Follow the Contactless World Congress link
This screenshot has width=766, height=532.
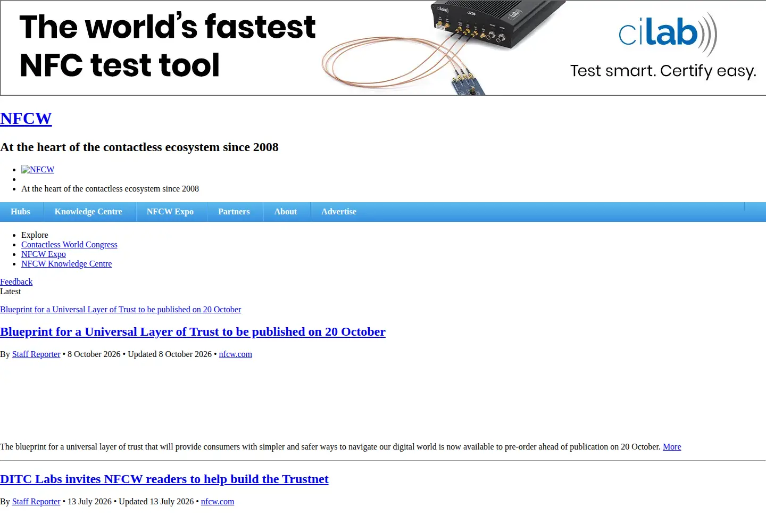pyautogui.click(x=69, y=245)
